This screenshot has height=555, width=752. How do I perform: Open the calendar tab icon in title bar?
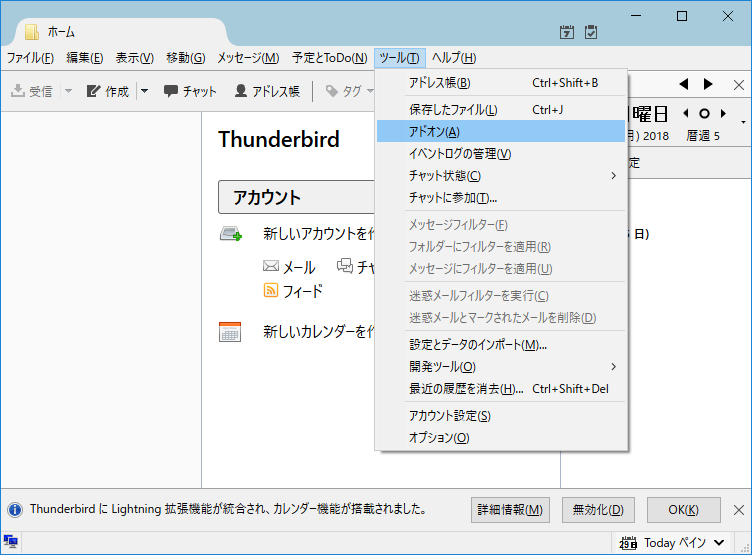[567, 32]
